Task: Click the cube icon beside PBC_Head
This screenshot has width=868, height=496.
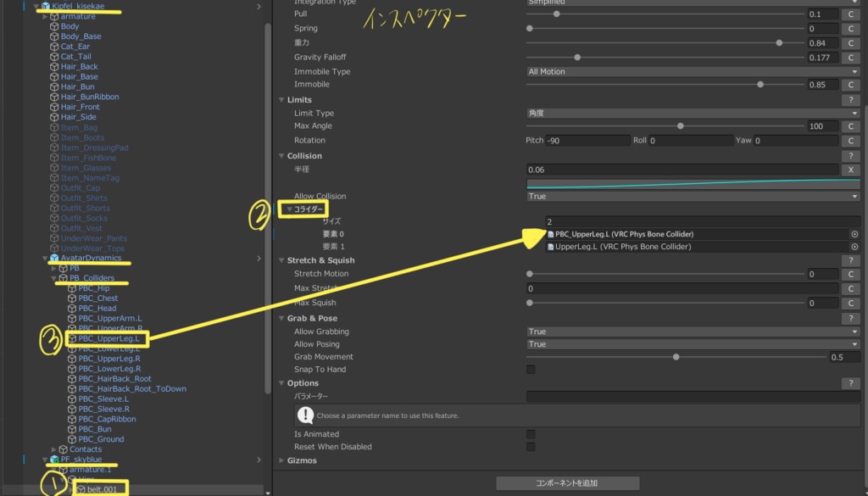Action: [x=72, y=309]
